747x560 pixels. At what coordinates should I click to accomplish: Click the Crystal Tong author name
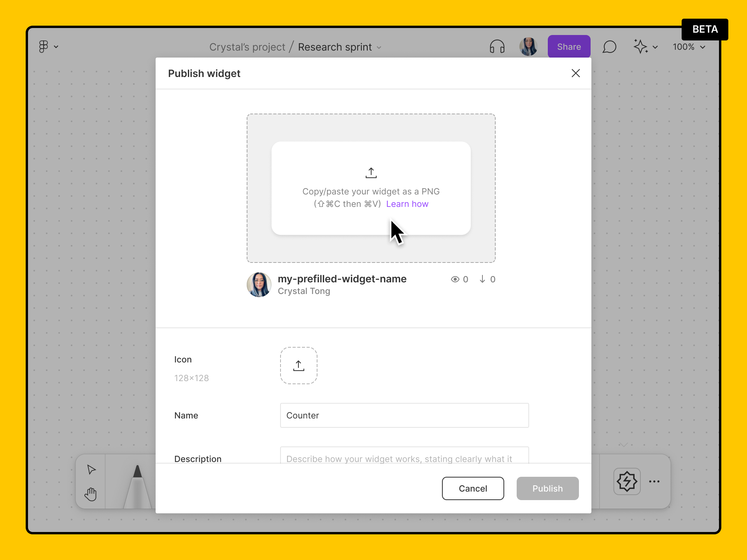click(x=304, y=291)
